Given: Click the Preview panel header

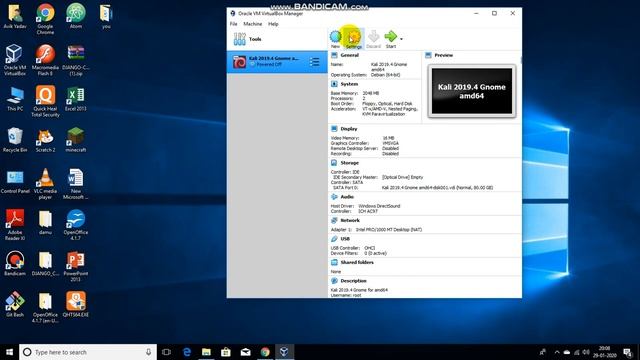Looking at the screenshot, I should (x=443, y=55).
